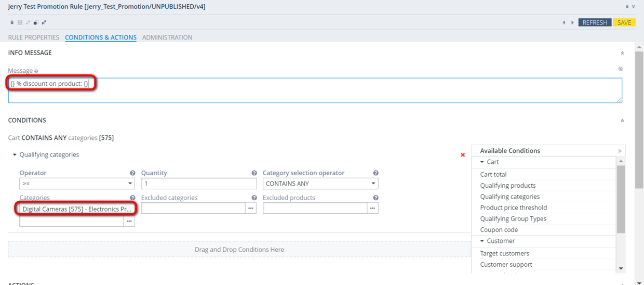Go to next item with right arrow

click(572, 23)
